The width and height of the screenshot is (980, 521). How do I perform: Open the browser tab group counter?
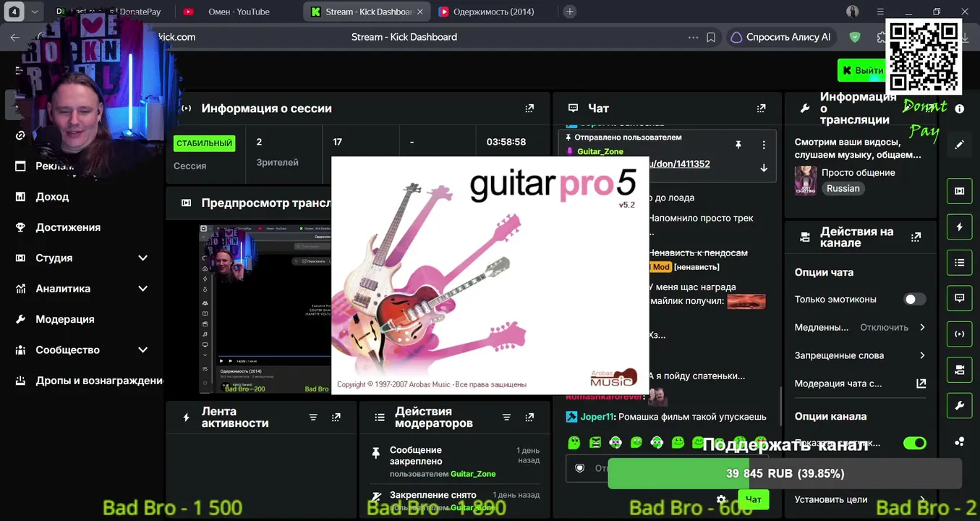click(14, 12)
